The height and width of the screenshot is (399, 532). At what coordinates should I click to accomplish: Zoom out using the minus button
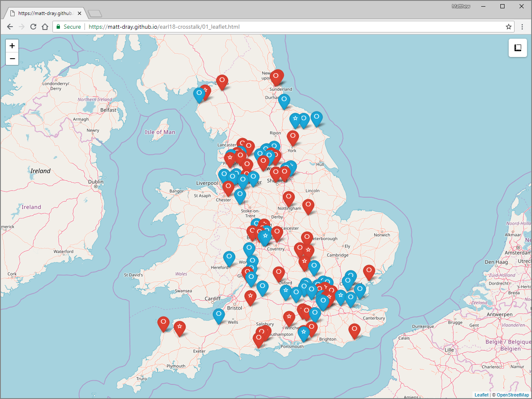(12, 59)
